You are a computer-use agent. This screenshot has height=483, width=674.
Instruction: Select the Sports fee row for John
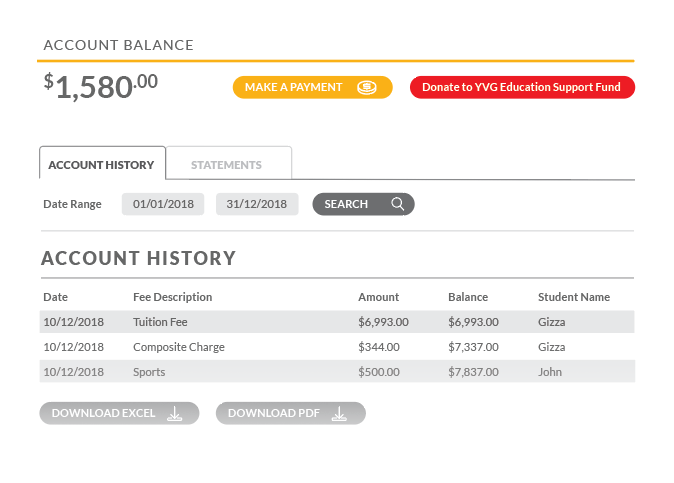tap(336, 372)
